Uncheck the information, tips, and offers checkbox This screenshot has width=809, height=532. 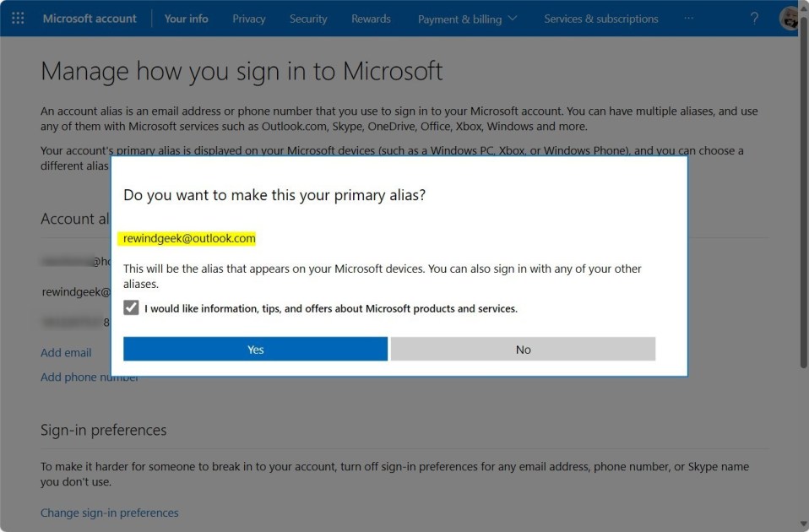131,308
